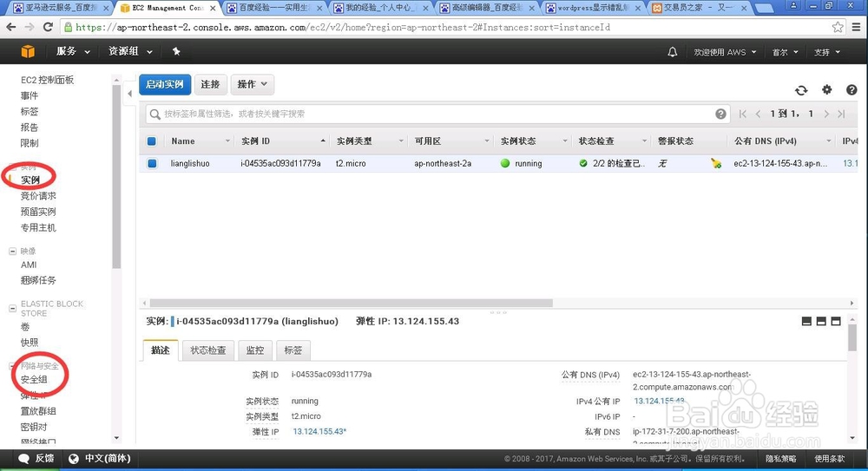Open the Chrome menu icon
Image resolution: width=868 pixels, height=471 pixels.
click(857, 27)
